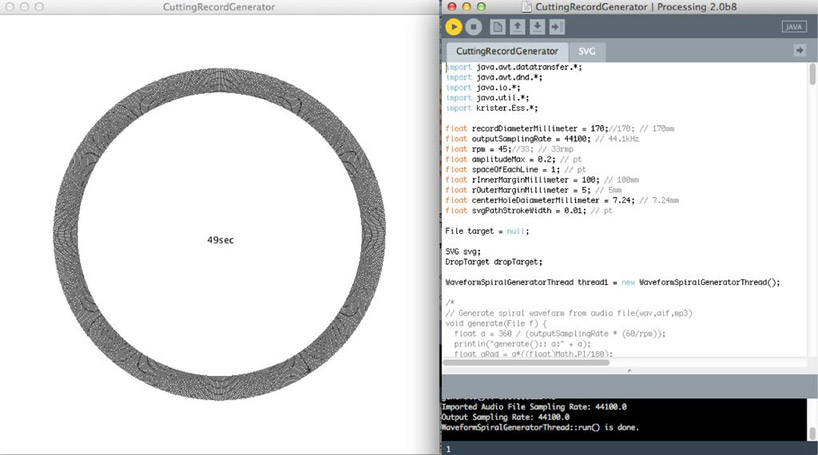818x455 pixels.
Task: Select the CuttingRecordGenerator tab
Action: [507, 51]
